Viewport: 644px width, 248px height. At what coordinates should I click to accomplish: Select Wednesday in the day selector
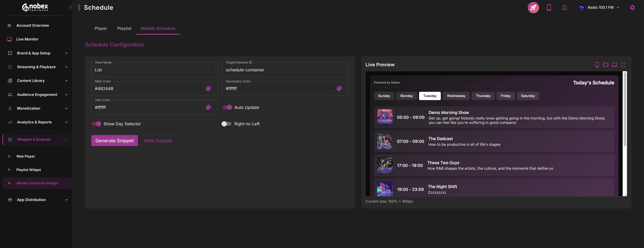click(x=456, y=96)
